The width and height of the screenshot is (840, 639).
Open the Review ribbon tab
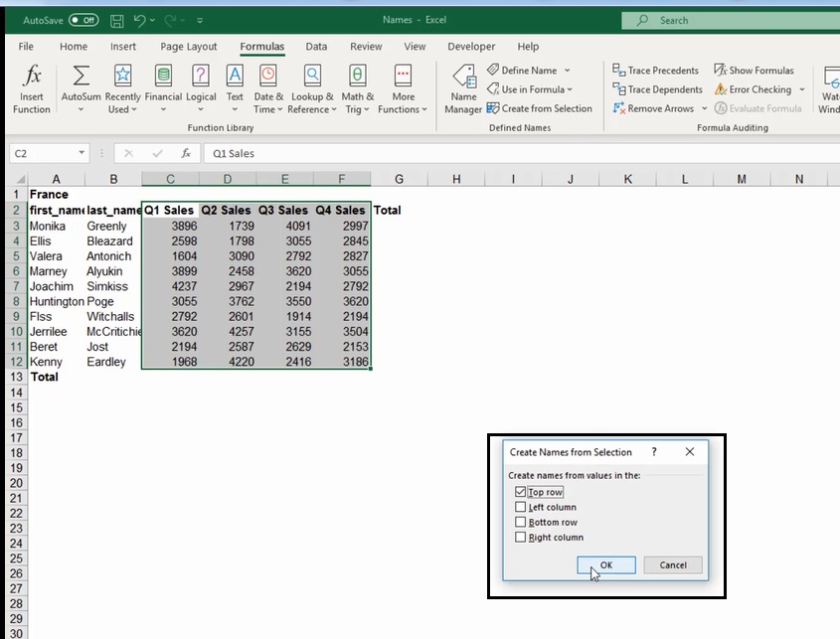click(366, 46)
